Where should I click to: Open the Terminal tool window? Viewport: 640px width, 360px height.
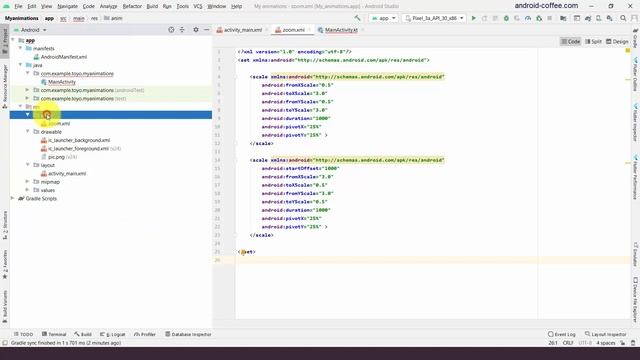[x=54, y=334]
